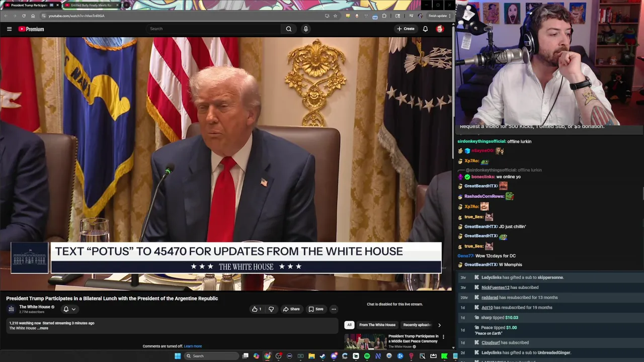Focus the YouTube search field
This screenshot has width=644, height=362.
click(214, 29)
